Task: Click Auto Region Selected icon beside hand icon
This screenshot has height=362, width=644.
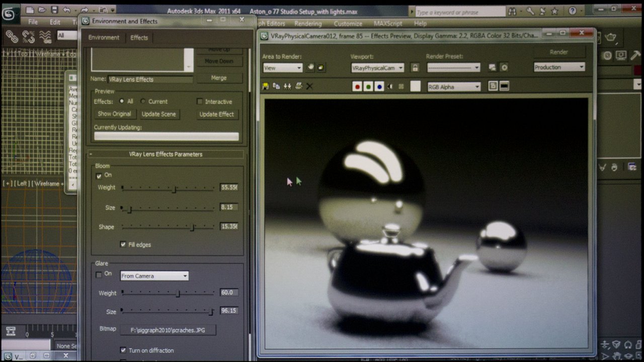Action: [x=321, y=67]
